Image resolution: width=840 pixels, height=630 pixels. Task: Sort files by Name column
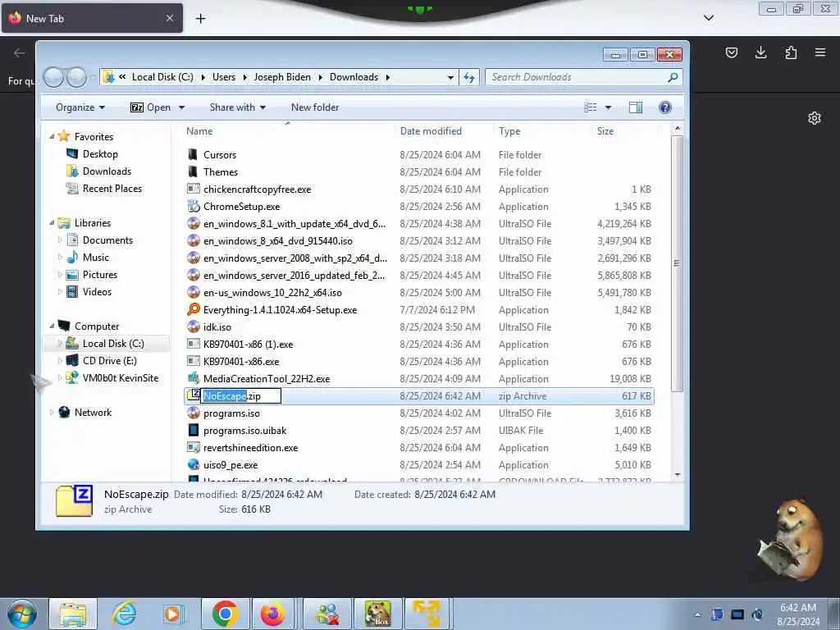(x=199, y=131)
